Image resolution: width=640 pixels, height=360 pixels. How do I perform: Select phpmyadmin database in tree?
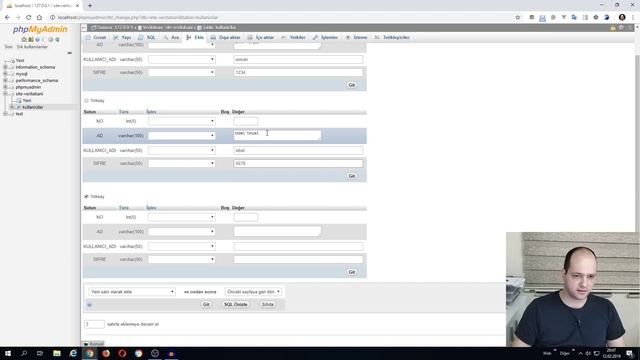[28, 87]
